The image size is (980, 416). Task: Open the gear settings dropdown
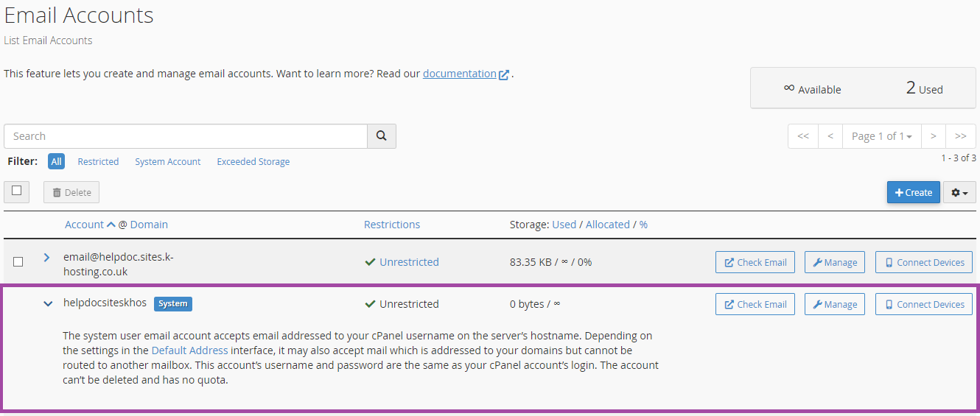pyautogui.click(x=959, y=192)
